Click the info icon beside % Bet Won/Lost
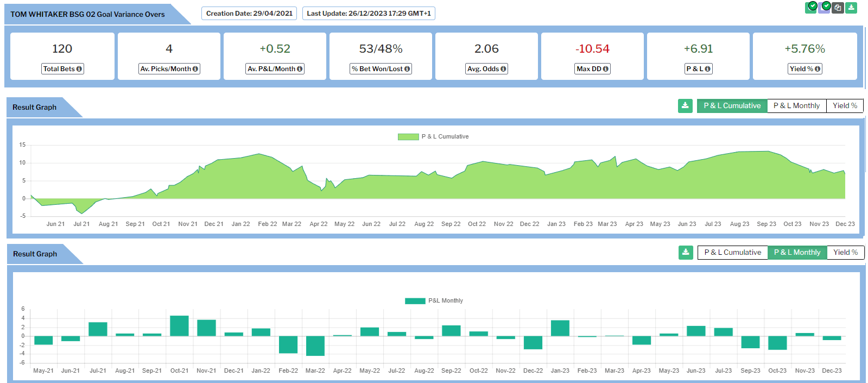 point(407,69)
